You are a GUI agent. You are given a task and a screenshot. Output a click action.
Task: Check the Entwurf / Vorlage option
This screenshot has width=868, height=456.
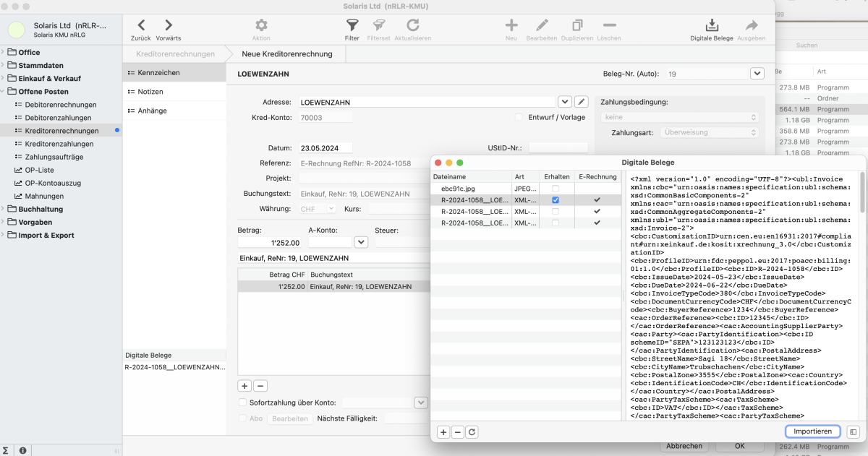click(x=519, y=117)
